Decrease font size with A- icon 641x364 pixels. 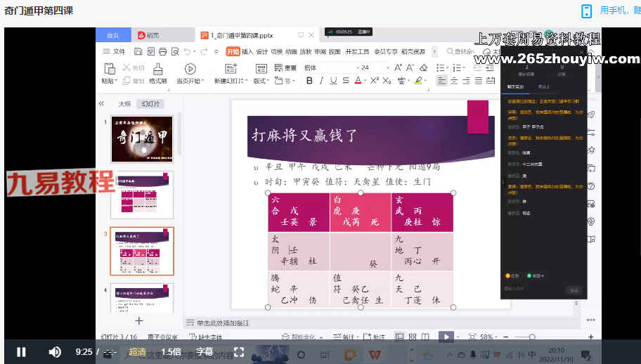pos(410,67)
